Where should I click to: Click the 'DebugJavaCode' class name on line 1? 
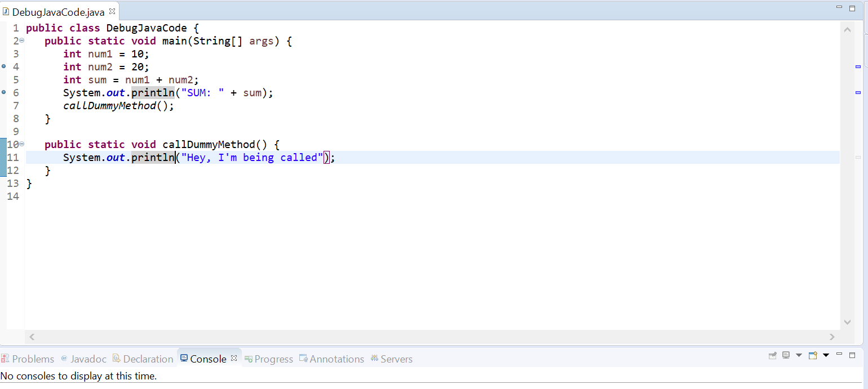147,28
